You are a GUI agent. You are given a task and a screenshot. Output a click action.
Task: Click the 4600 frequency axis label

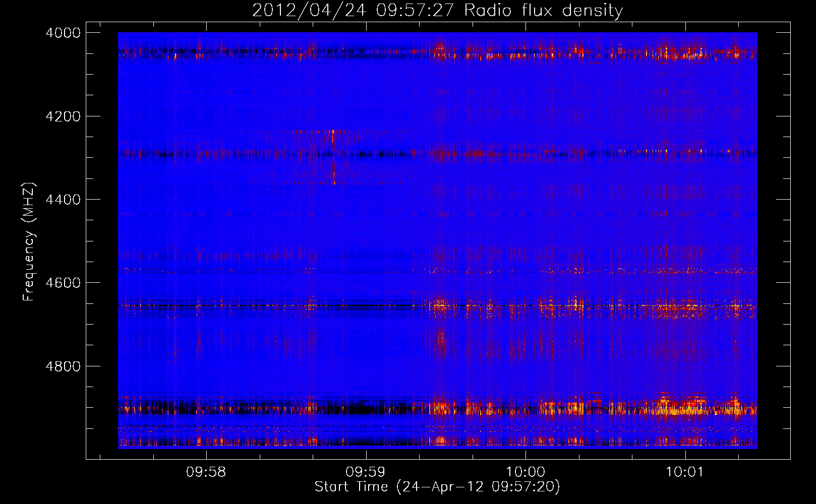(63, 283)
